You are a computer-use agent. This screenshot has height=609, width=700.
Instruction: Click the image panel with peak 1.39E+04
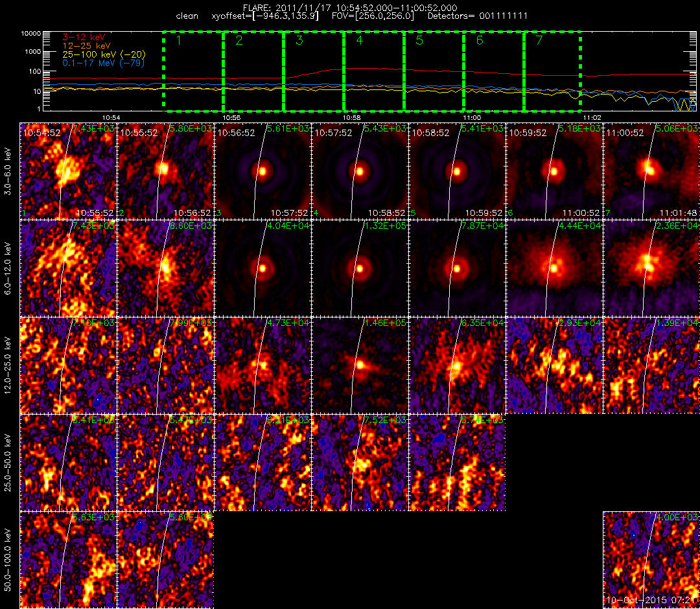point(651,366)
